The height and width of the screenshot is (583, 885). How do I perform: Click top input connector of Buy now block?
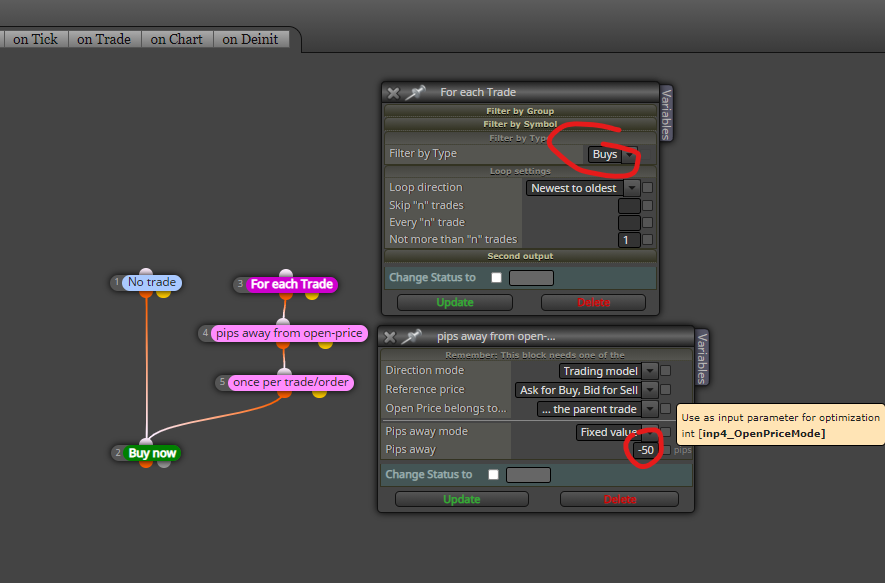coord(146,442)
